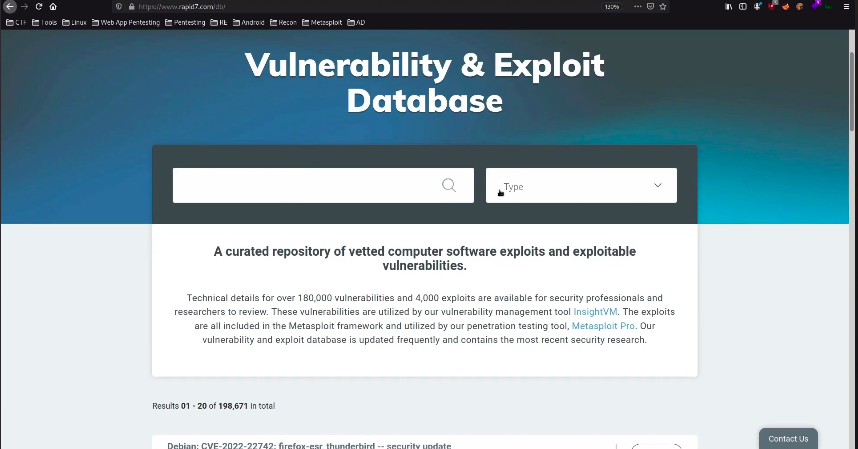Click the search magnifier icon

click(449, 185)
